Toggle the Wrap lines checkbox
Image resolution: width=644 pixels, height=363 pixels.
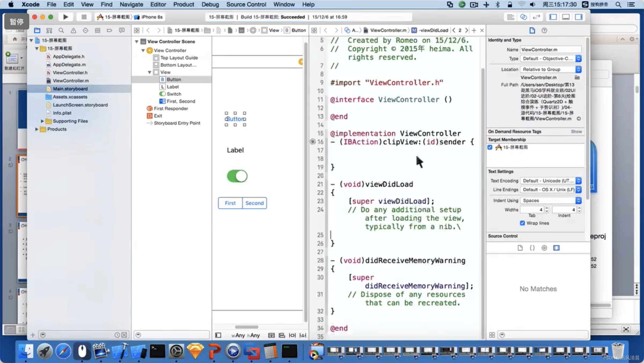522,223
